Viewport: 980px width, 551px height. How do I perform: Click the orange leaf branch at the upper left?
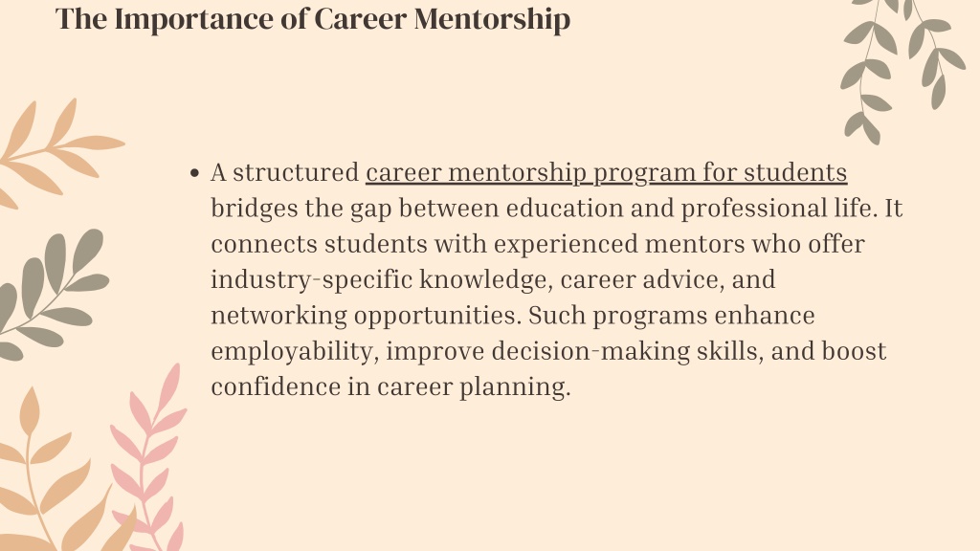[59, 153]
